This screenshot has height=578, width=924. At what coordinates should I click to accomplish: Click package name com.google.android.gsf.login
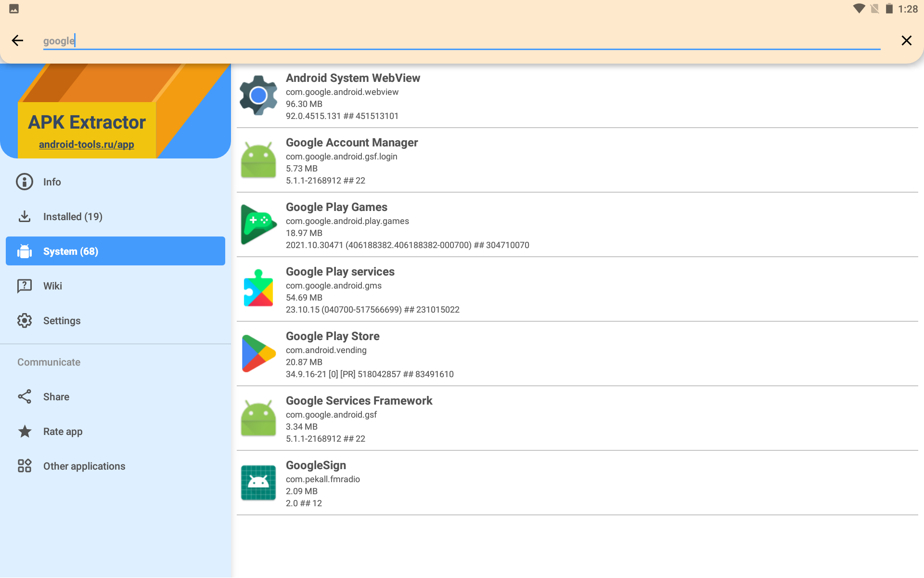[x=342, y=157]
